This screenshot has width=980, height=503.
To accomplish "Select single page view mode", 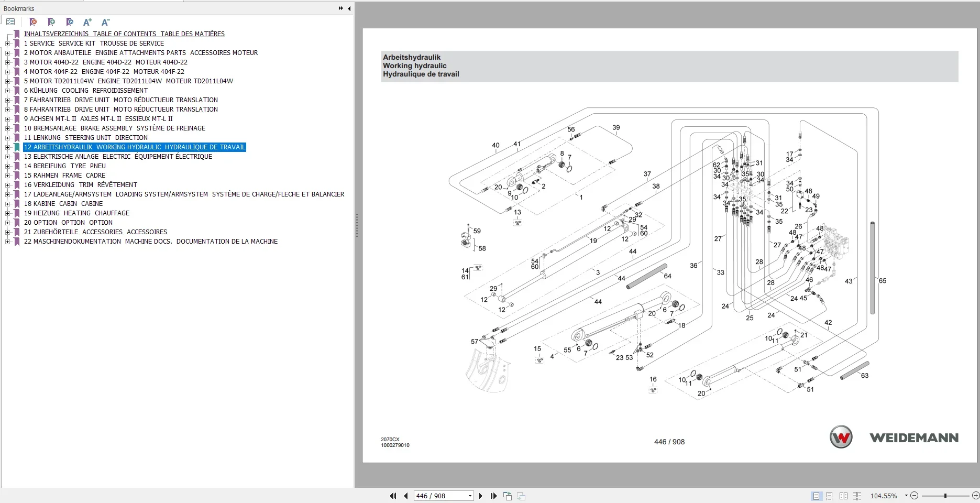I will click(816, 496).
